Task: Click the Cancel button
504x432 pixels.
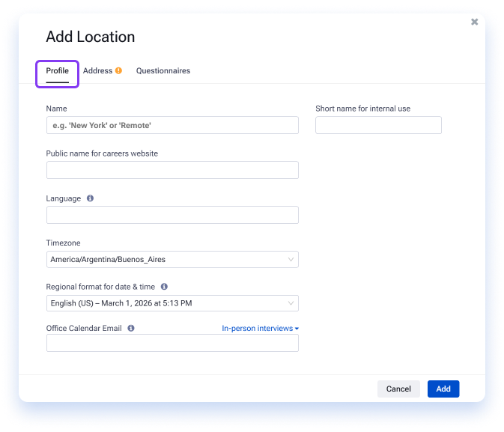Action: [398, 389]
